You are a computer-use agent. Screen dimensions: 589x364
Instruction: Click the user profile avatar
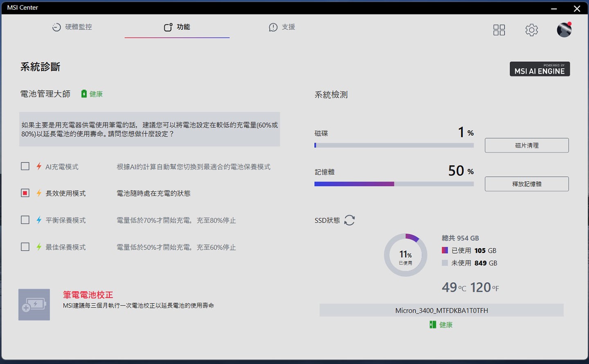(564, 30)
